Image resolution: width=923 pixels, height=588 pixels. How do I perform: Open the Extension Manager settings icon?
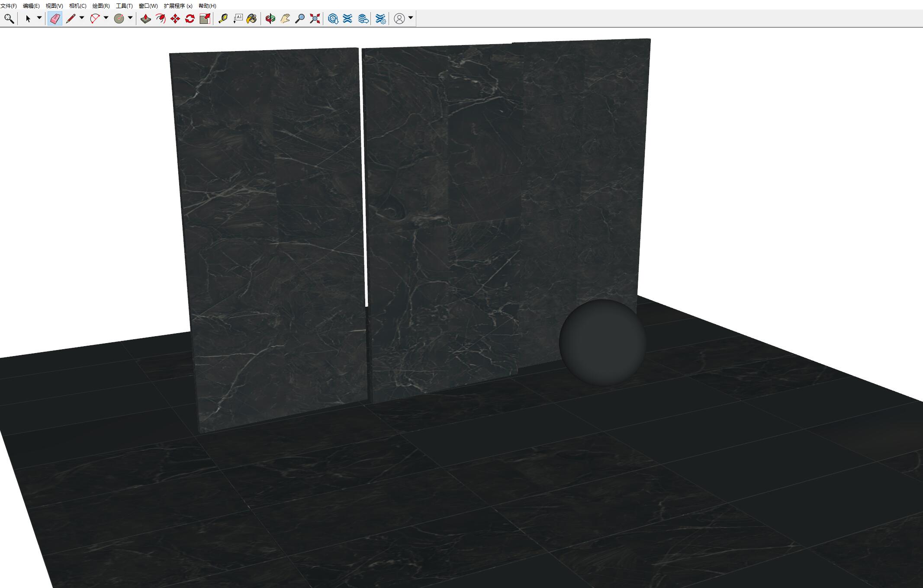(x=381, y=19)
